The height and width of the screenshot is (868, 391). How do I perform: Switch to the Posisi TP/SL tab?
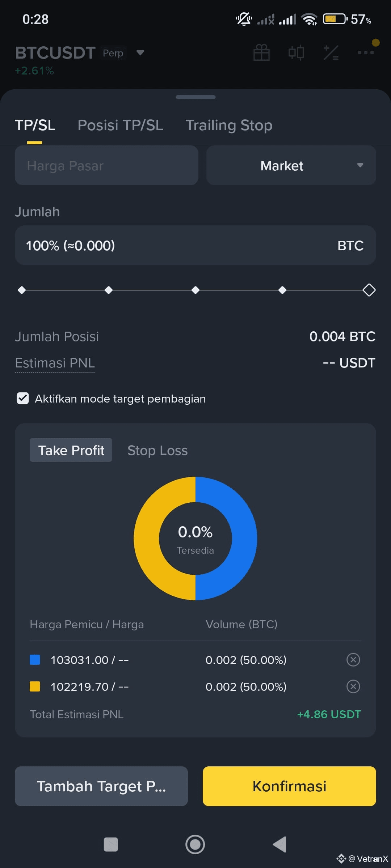click(x=120, y=125)
